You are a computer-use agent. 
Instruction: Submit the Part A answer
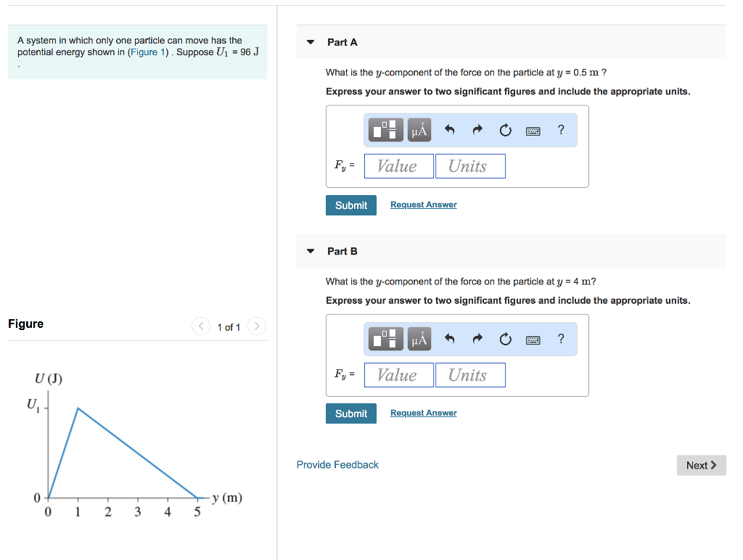click(x=351, y=205)
